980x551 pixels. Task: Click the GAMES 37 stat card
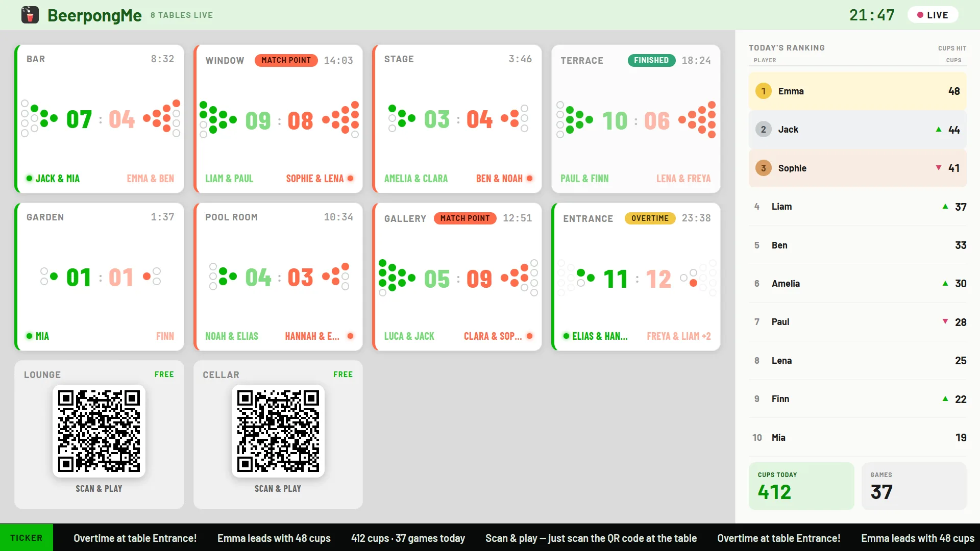point(914,486)
